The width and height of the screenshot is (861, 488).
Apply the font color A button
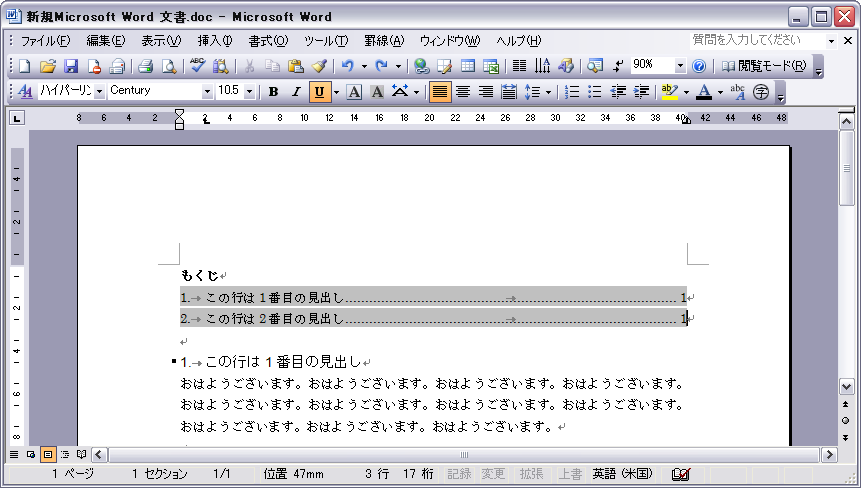(x=704, y=92)
